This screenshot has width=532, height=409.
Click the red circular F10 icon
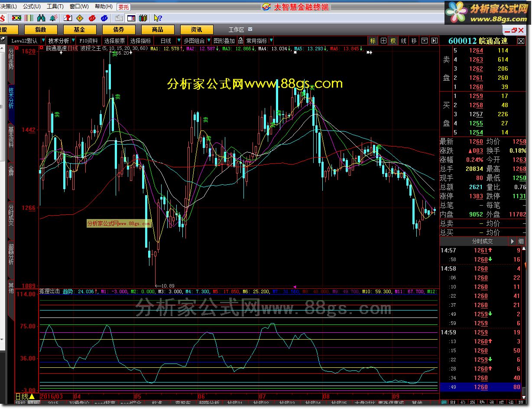(92, 18)
